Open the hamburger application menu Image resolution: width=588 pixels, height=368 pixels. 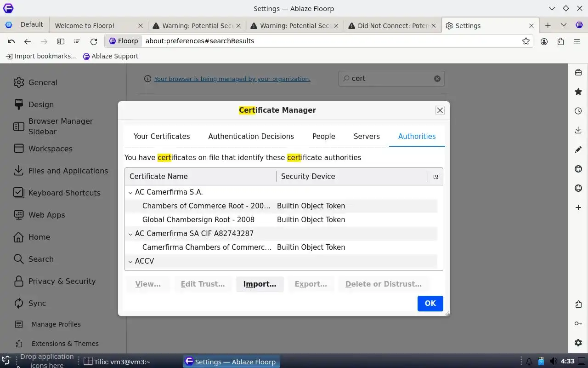click(x=577, y=41)
